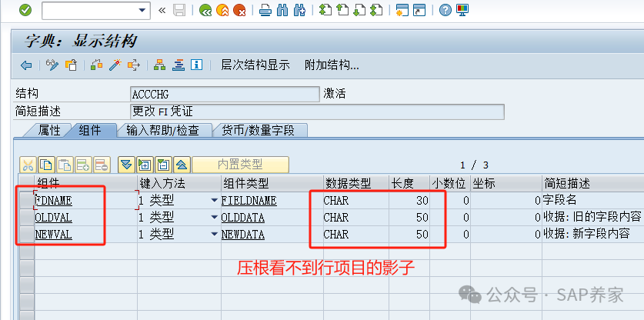The image size is (644, 320).
Task: Click the Generate Shortcut icon
Action: point(419,10)
